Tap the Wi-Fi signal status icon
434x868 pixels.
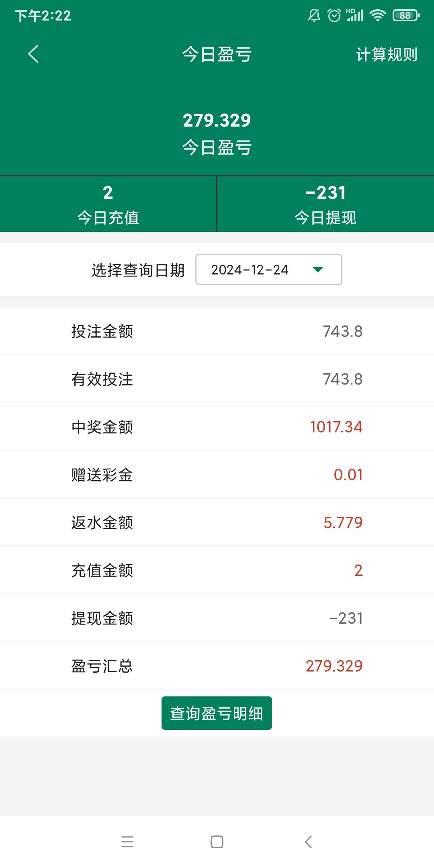[x=377, y=16]
